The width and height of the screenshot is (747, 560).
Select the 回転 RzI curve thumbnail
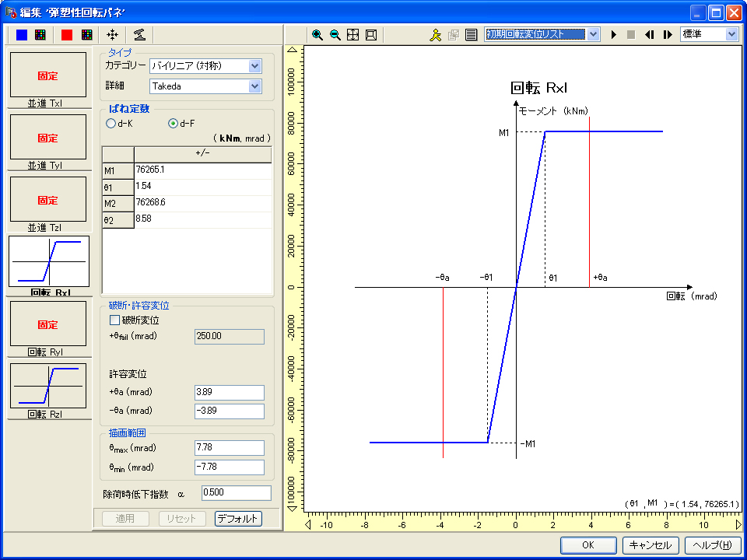coord(48,386)
